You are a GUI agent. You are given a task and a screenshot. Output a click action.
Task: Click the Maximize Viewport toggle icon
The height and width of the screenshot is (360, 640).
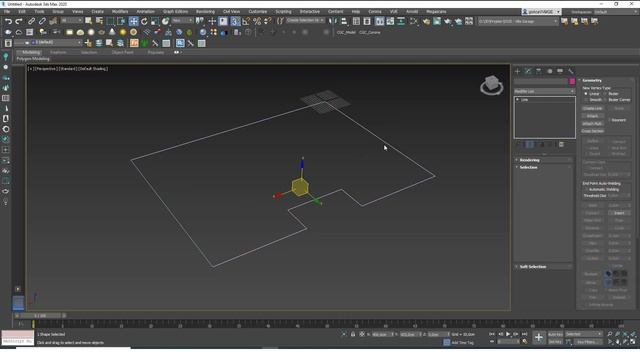pos(633,342)
